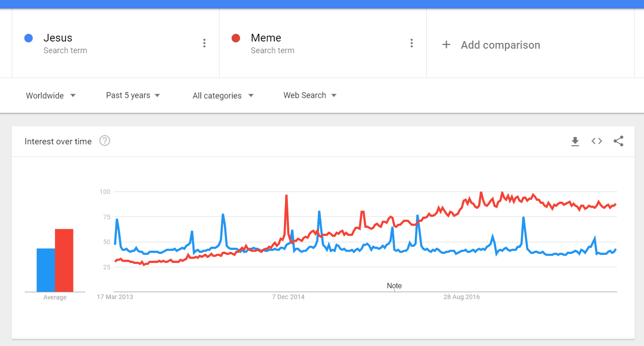Click the plus icon beside Add comparison
Screen dimensions: 644x346
click(446, 45)
